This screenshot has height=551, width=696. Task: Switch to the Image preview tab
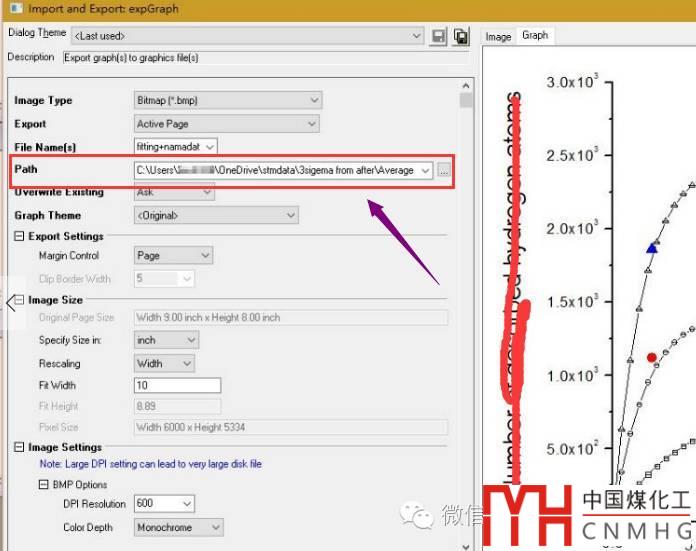[x=498, y=36]
